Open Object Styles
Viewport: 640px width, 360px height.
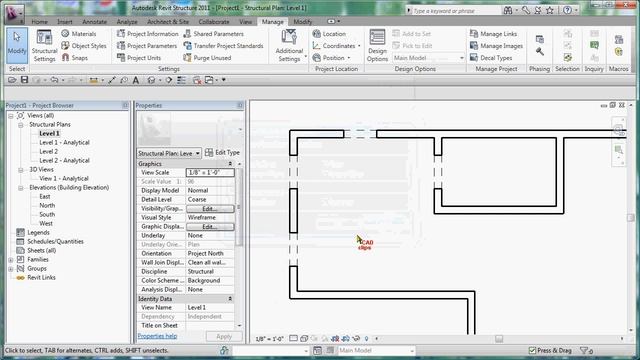(84, 46)
